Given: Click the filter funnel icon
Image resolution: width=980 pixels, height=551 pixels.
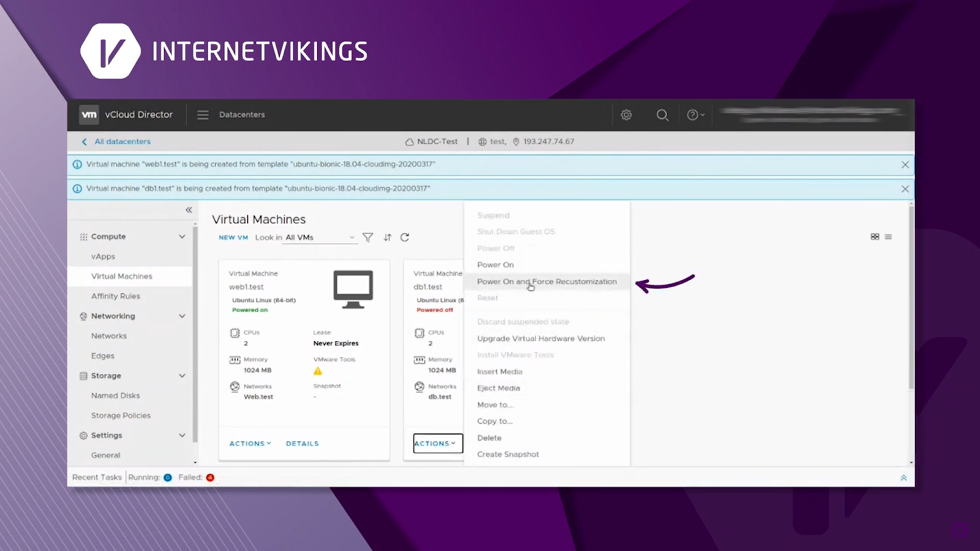Looking at the screenshot, I should (367, 238).
